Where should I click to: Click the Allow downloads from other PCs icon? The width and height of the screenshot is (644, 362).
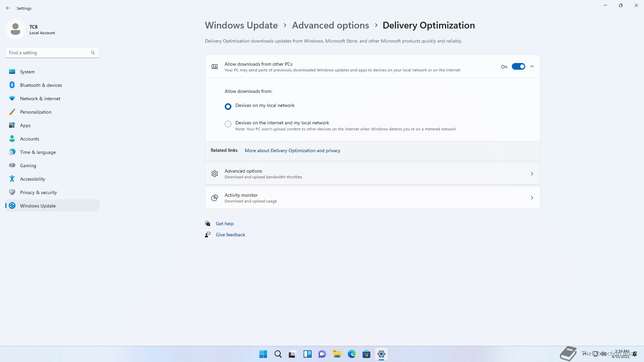click(x=215, y=66)
